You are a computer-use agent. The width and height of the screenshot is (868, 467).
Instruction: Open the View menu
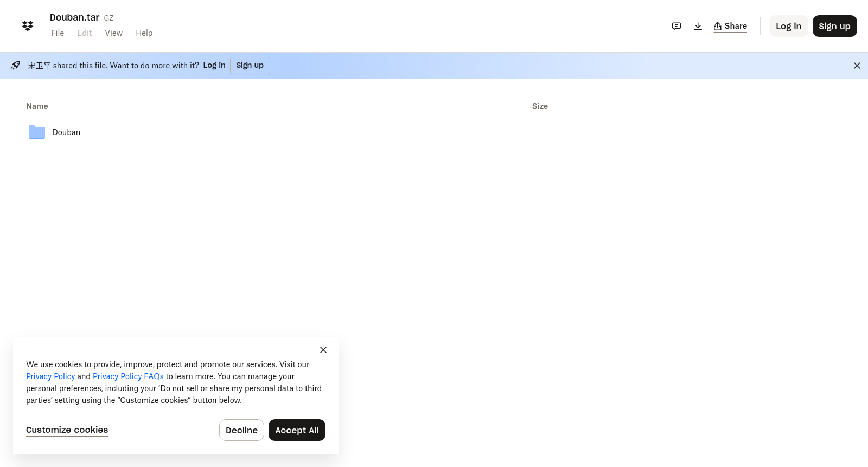[x=113, y=33]
